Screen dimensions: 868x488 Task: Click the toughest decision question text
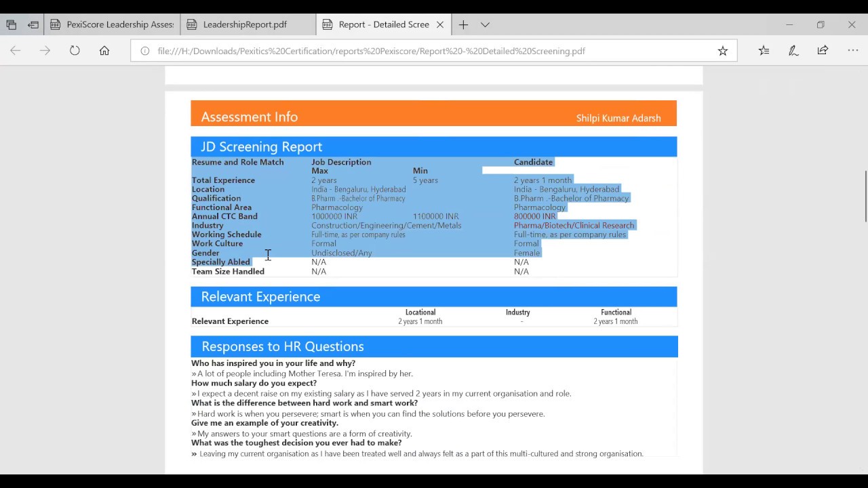(296, 443)
